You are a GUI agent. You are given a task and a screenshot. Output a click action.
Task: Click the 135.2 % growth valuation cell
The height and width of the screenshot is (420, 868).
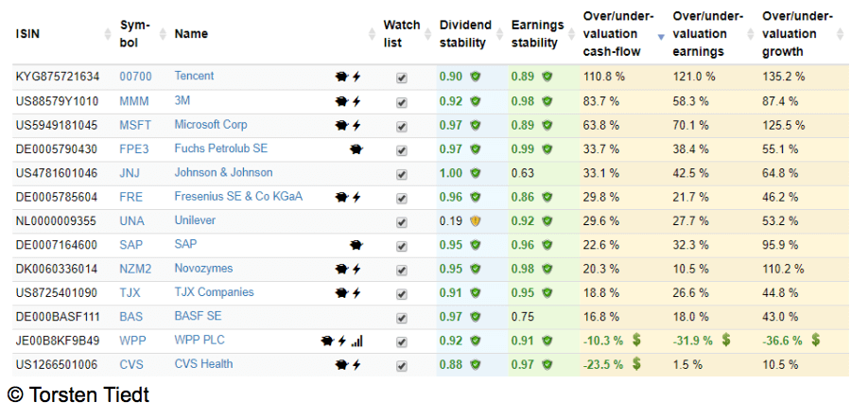pos(783,77)
